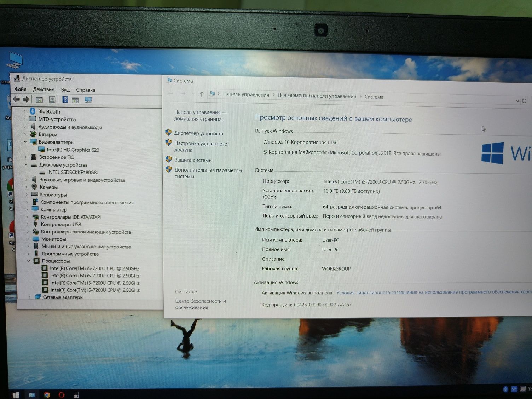This screenshot has height=399, width=532.
Task: Select Контроллеры запоминающих устройств category
Action: (86, 232)
